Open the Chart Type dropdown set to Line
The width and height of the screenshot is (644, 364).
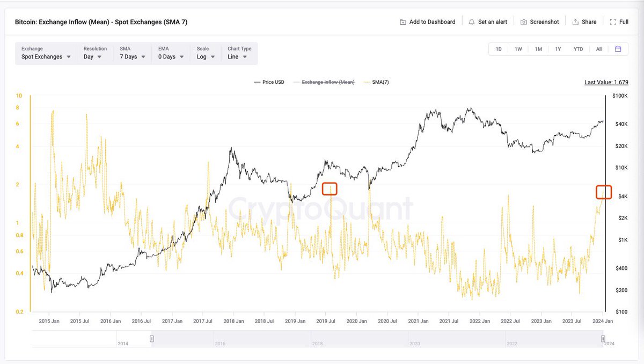click(239, 53)
